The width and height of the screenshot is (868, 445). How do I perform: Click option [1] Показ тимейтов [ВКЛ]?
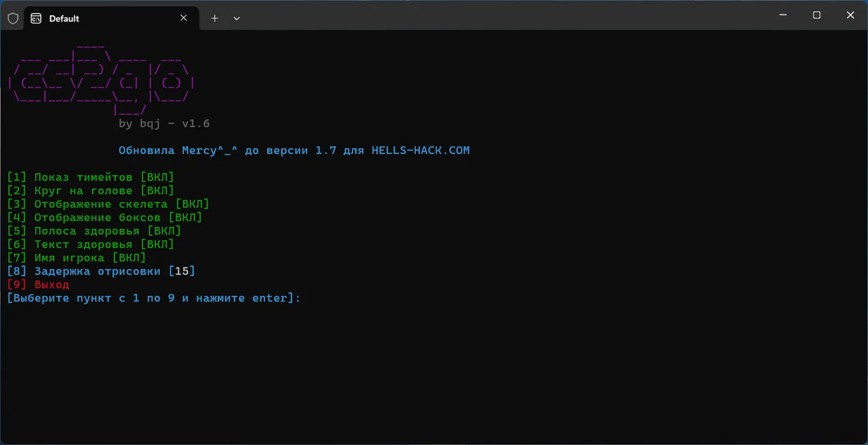click(90, 177)
